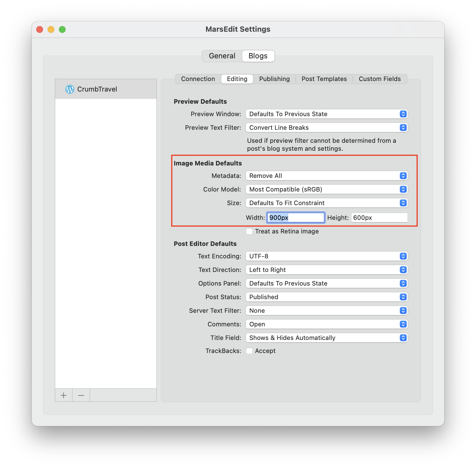Click the minus button to remove blog

click(81, 395)
